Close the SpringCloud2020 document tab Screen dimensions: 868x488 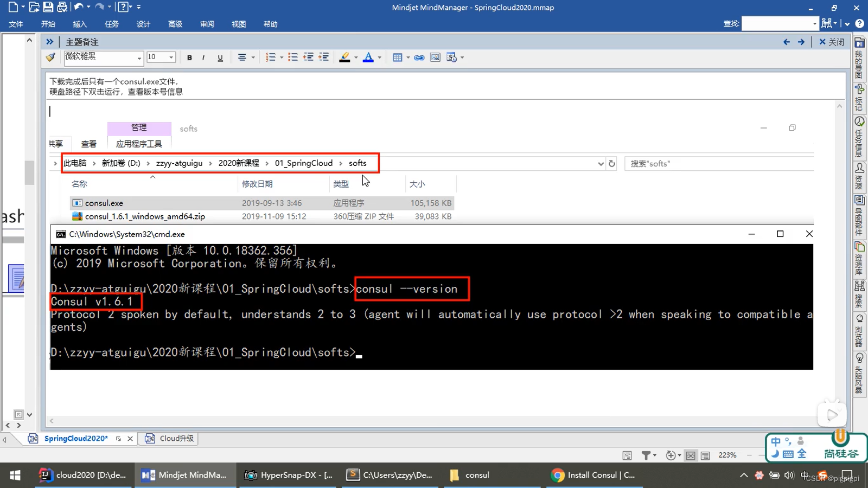click(x=130, y=439)
